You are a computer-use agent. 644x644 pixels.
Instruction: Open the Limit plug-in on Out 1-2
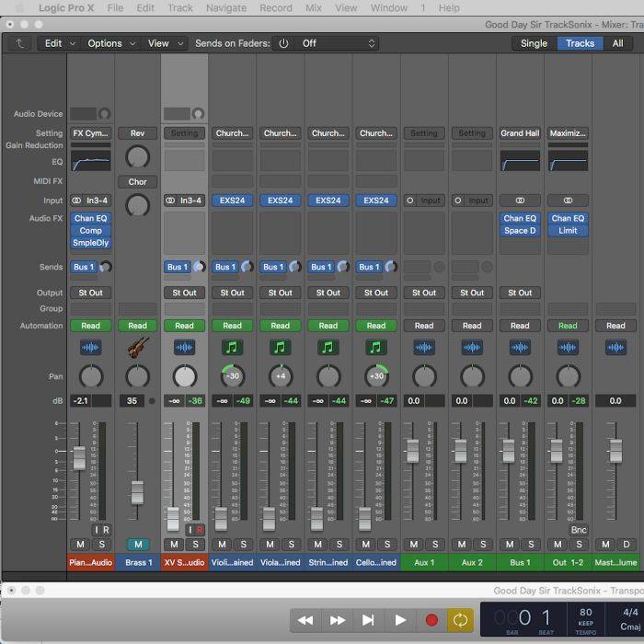(x=568, y=231)
